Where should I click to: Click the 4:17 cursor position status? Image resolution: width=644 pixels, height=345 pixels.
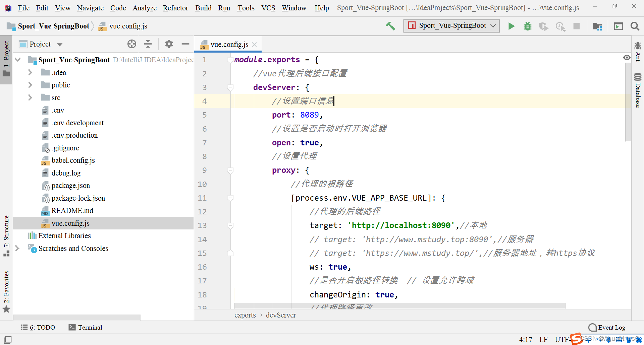pyautogui.click(x=526, y=340)
